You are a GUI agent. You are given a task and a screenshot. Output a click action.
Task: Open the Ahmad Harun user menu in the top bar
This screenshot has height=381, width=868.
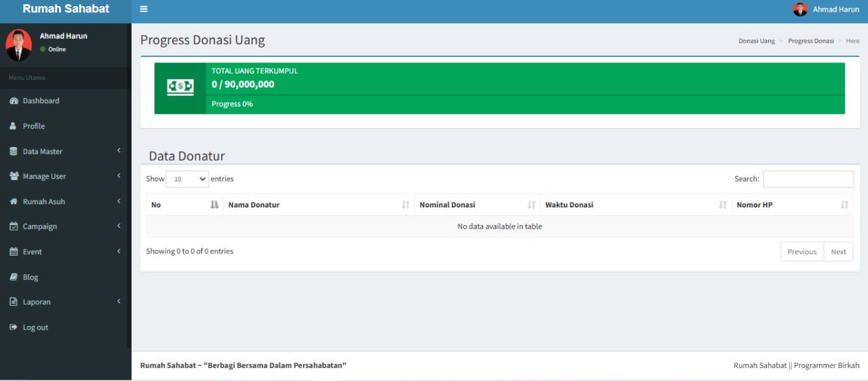click(826, 9)
